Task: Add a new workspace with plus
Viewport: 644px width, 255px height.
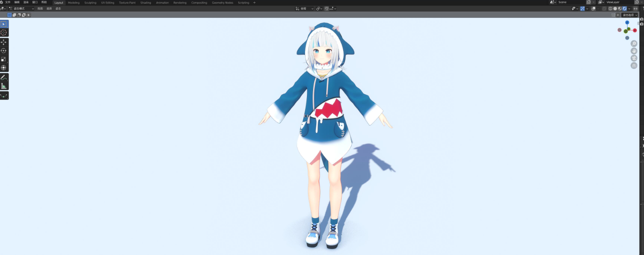Action: (255, 2)
